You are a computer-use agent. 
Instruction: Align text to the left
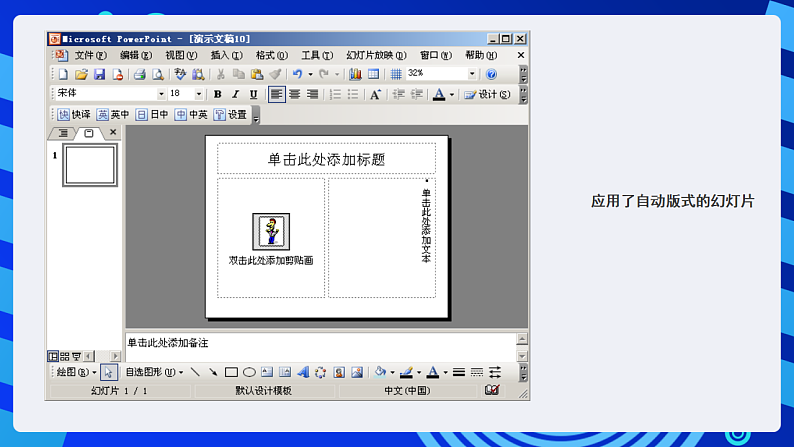pyautogui.click(x=276, y=94)
